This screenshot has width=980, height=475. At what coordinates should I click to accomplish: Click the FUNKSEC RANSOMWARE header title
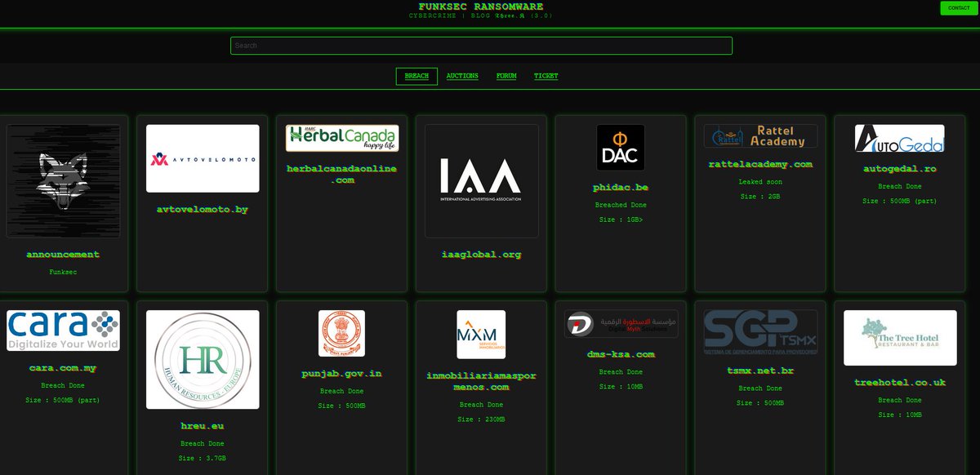pyautogui.click(x=481, y=6)
